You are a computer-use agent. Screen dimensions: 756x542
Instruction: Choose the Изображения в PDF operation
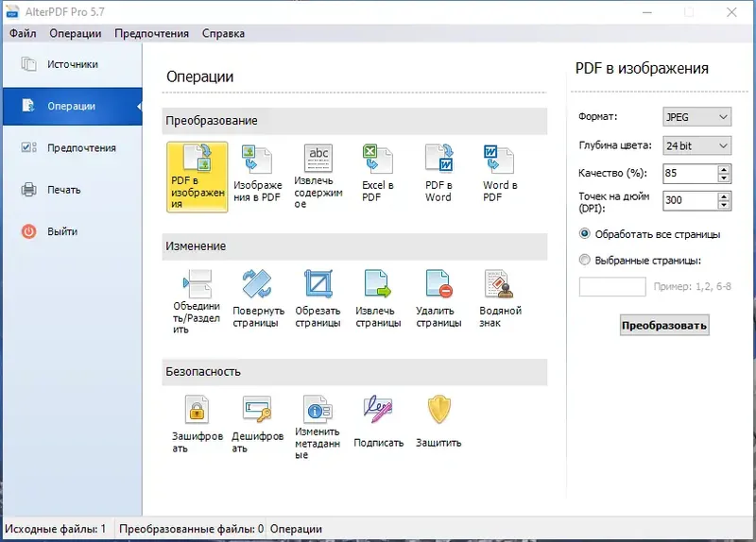pyautogui.click(x=257, y=174)
